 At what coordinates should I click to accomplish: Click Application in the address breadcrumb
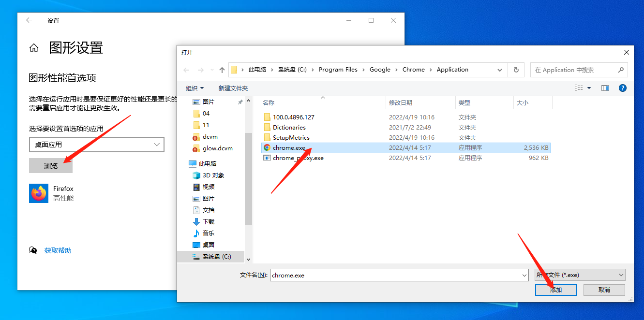click(x=452, y=70)
